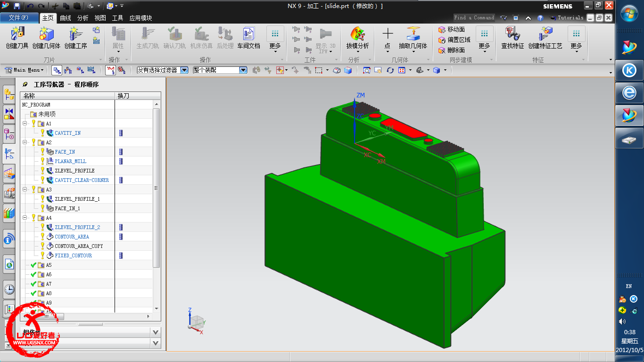Click the Redo arrow icon
Viewport: 644px width, 362px height.
pyautogui.click(x=41, y=6)
